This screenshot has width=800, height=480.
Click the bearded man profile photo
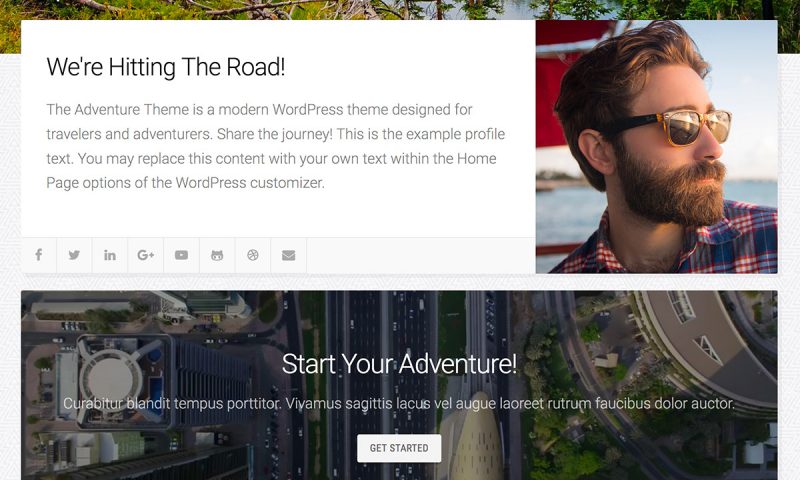click(657, 147)
